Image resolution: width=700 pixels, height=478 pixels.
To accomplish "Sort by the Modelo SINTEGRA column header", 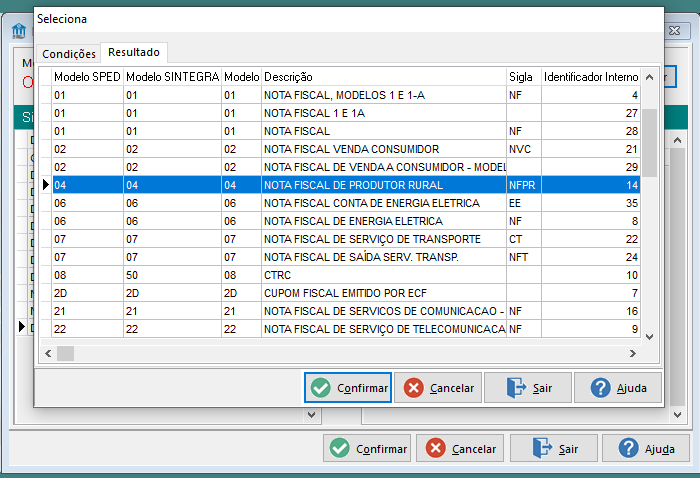I will point(172,77).
